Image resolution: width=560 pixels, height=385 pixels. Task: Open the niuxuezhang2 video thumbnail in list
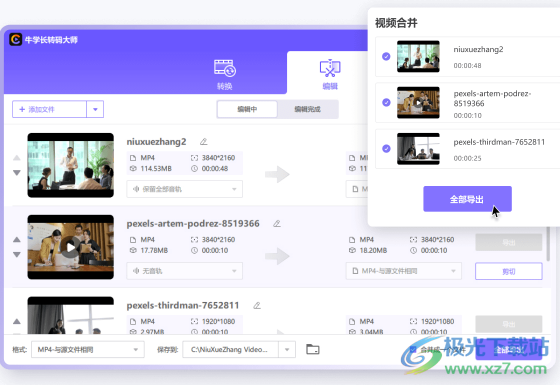click(71, 165)
